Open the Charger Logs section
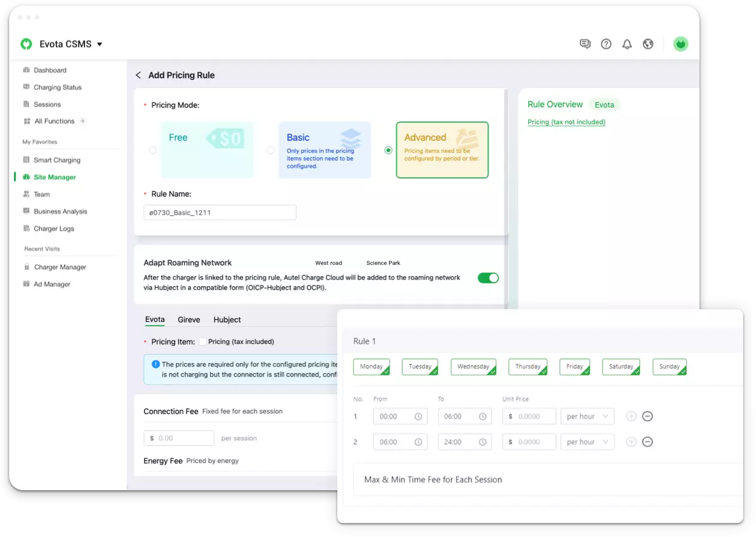The width and height of the screenshot is (756, 537). 55,228
